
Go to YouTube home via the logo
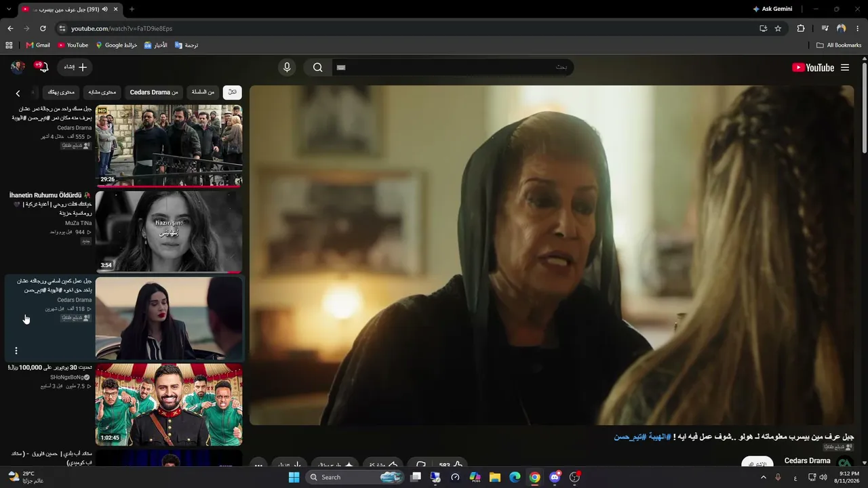click(813, 67)
